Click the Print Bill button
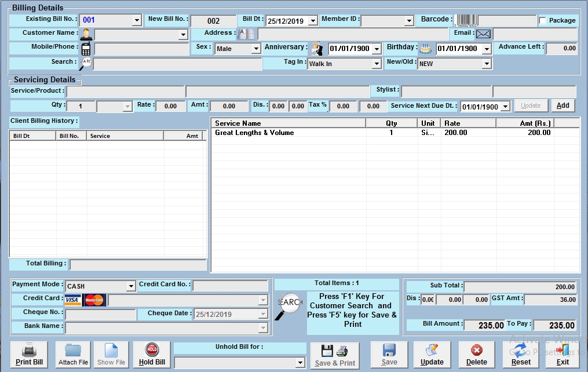Image resolution: width=588 pixels, height=372 pixels. (30, 355)
